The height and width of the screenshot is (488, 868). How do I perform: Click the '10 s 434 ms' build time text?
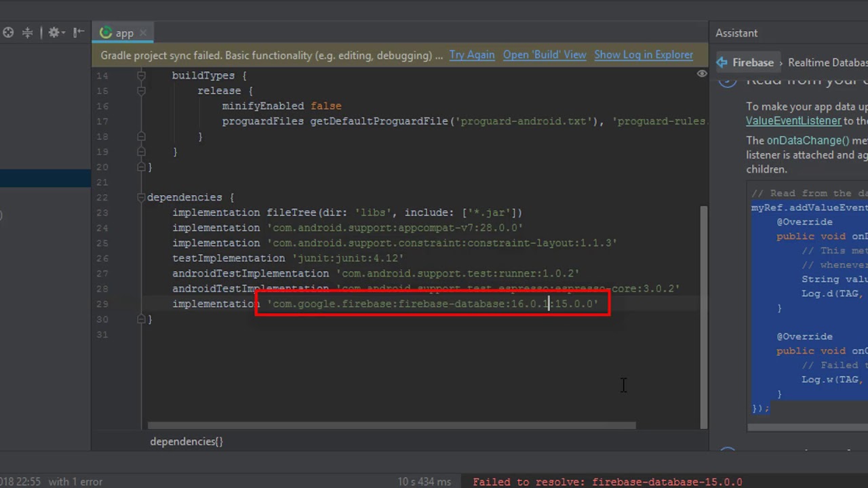(x=424, y=482)
